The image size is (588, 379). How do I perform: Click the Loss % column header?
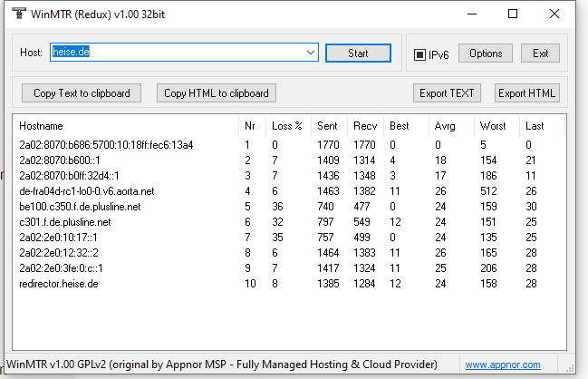click(x=288, y=126)
